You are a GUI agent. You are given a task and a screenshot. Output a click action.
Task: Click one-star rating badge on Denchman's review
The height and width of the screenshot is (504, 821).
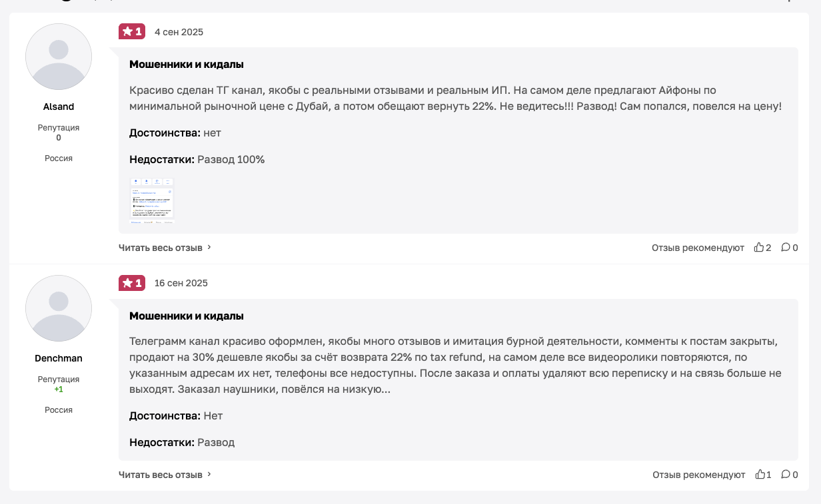click(132, 283)
